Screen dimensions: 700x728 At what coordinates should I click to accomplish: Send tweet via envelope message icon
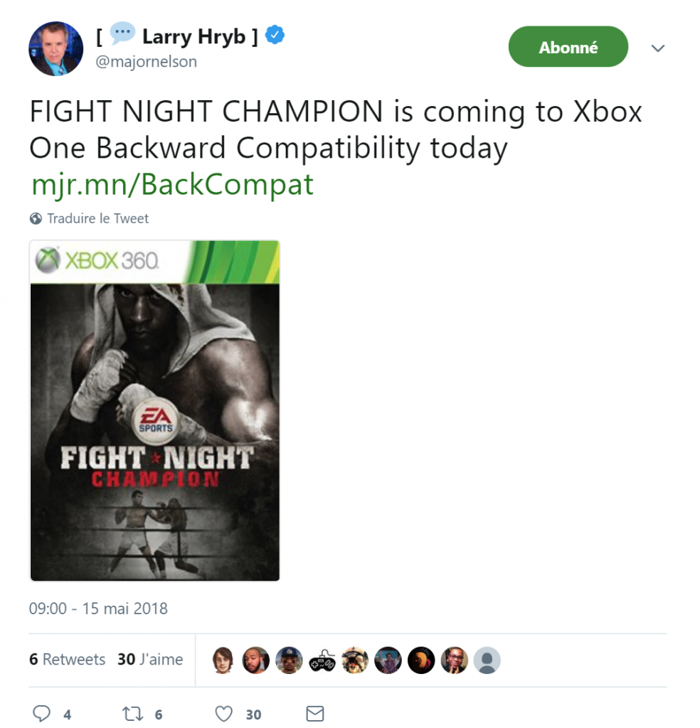pos(315,714)
